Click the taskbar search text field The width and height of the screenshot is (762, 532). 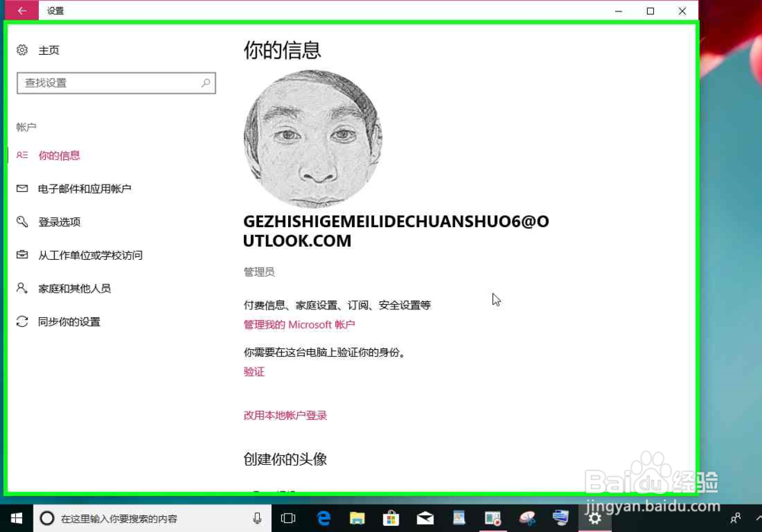pyautogui.click(x=152, y=518)
